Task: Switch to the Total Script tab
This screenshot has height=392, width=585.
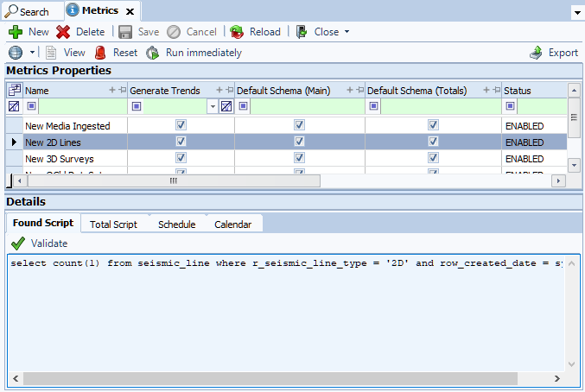Action: click(113, 224)
